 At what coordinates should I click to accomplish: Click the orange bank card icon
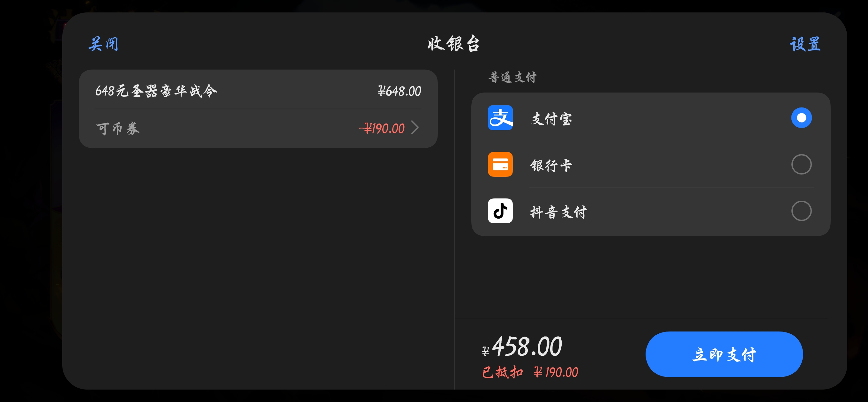click(500, 164)
